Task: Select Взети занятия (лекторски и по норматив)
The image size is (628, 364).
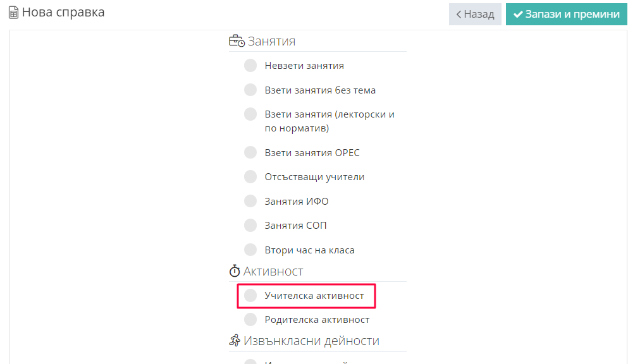Action: coord(250,114)
